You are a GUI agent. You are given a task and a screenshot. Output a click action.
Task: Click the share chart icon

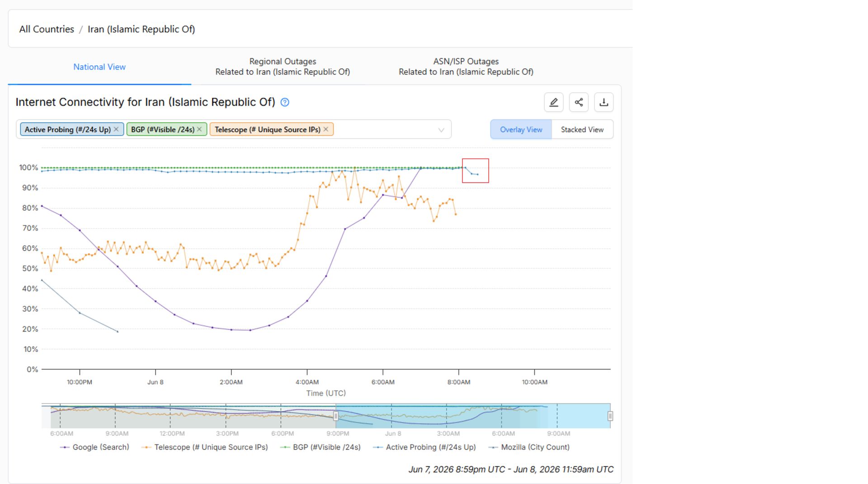[x=579, y=102]
